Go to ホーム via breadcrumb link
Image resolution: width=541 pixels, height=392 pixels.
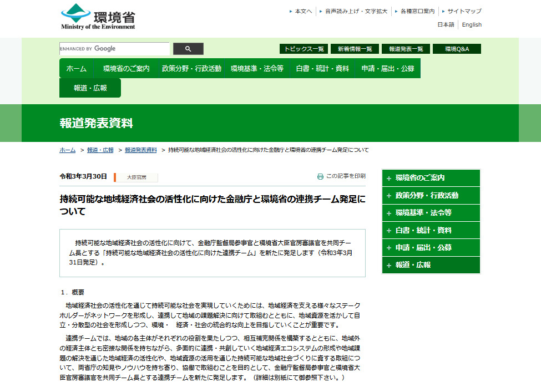(67, 150)
